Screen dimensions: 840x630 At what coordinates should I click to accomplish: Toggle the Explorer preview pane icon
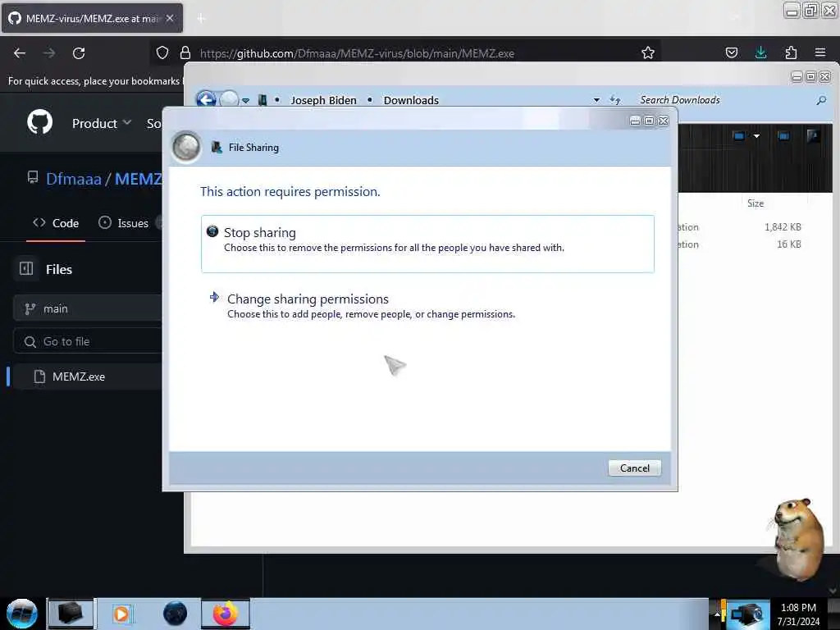click(783, 136)
